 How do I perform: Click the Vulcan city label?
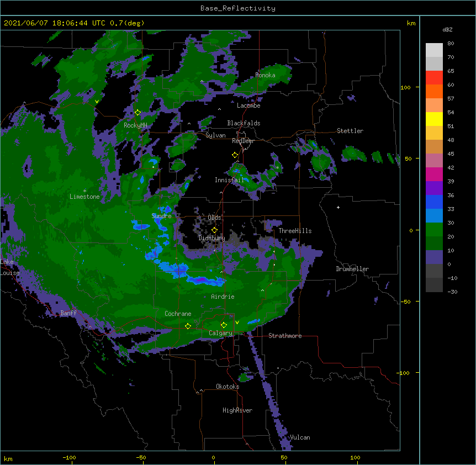tap(300, 437)
